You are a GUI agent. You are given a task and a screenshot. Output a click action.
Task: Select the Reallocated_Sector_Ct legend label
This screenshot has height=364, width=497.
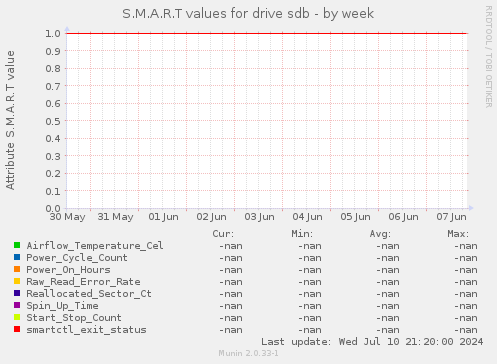[x=89, y=294]
